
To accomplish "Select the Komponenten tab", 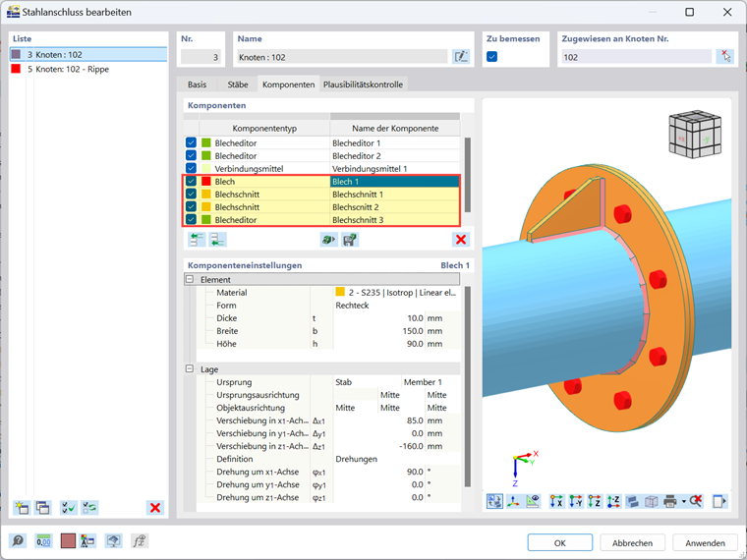I will coord(288,84).
